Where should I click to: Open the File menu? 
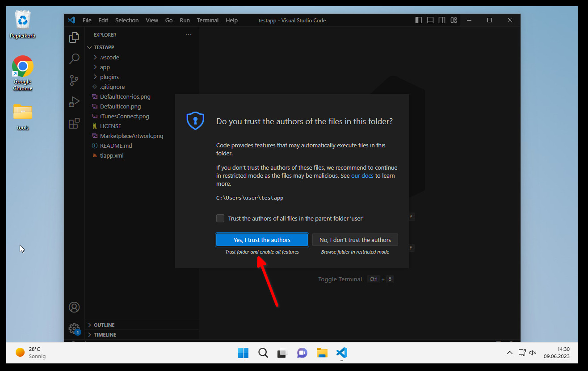[87, 20]
